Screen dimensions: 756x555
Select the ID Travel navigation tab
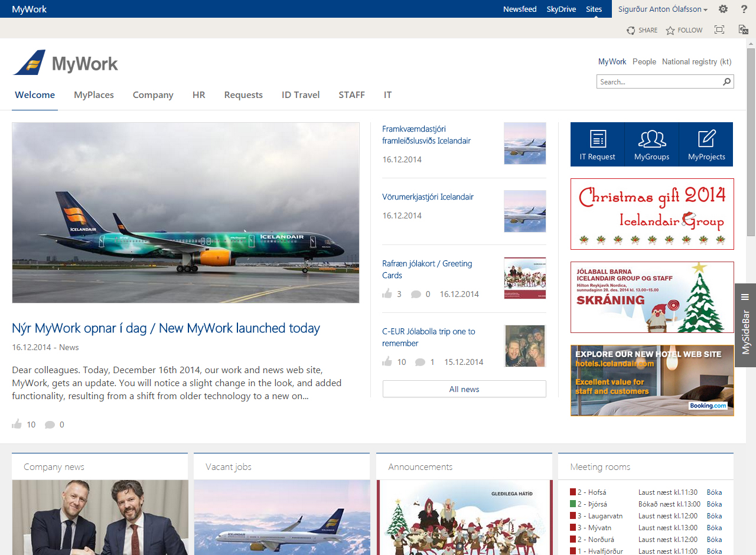pyautogui.click(x=301, y=94)
